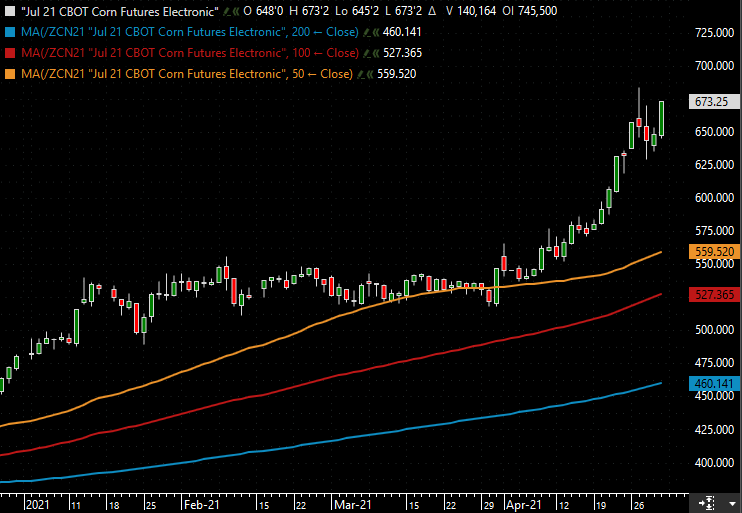Click the high value H 673'2

[x=309, y=11]
